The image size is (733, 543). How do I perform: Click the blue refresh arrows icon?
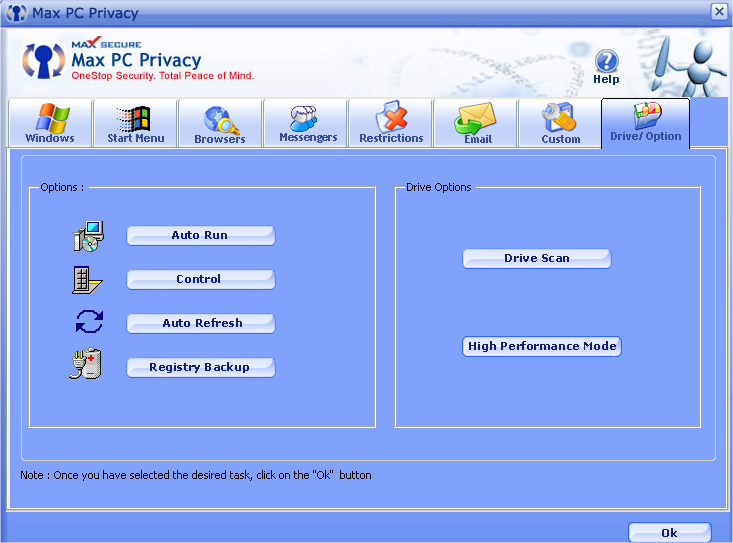89,322
